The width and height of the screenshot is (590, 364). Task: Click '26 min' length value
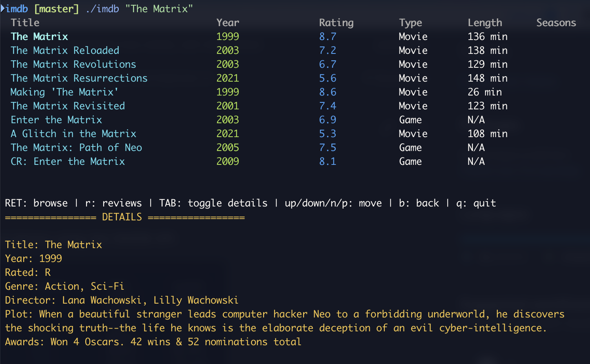[x=485, y=92]
